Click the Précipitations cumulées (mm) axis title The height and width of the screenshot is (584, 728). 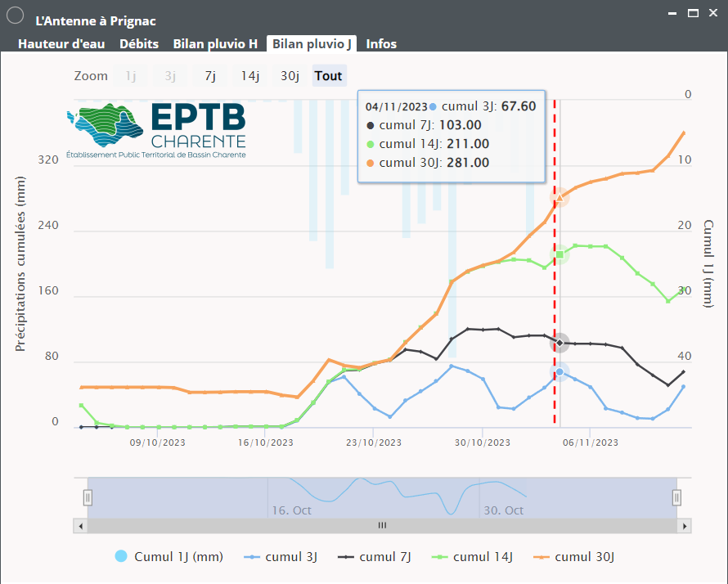click(x=20, y=263)
